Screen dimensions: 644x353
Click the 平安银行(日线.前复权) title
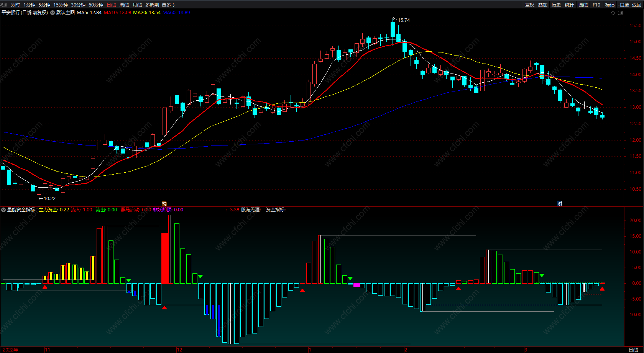click(25, 13)
